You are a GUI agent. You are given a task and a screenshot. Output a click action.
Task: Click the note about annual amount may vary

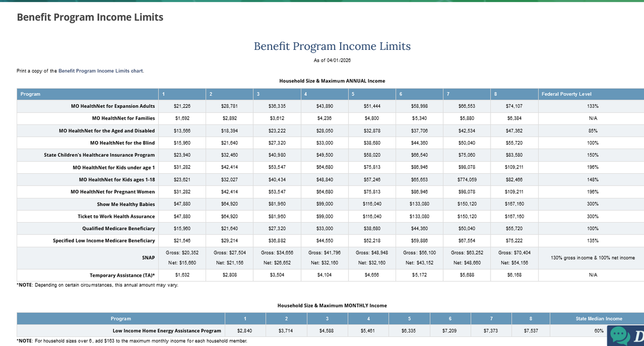tap(98, 284)
